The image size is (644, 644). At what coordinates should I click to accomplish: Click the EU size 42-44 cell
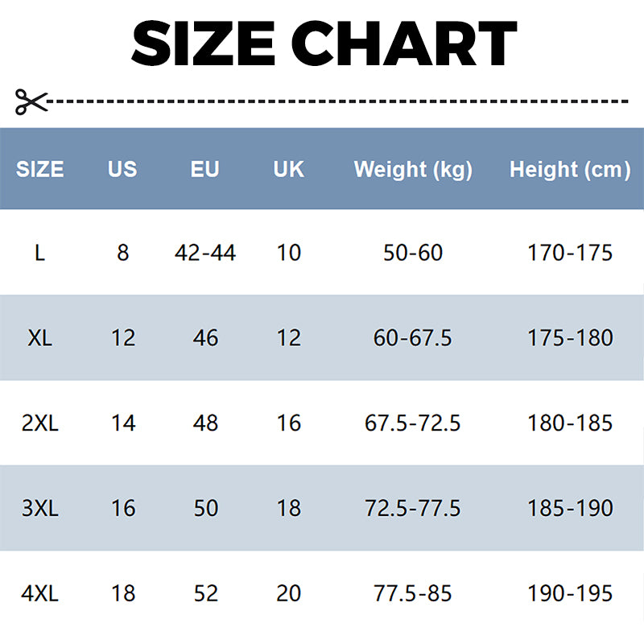coord(205,253)
